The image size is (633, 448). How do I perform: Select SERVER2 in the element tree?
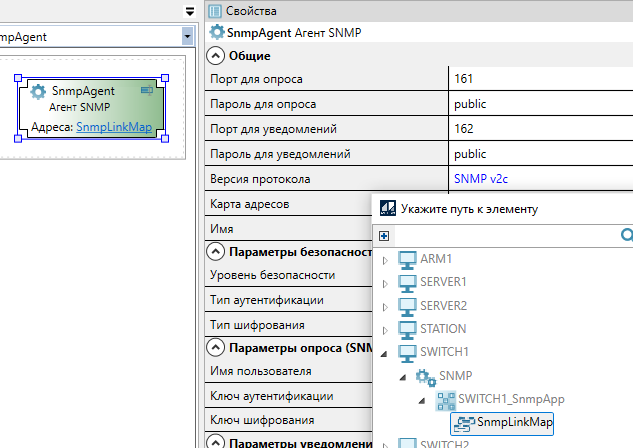tap(443, 305)
